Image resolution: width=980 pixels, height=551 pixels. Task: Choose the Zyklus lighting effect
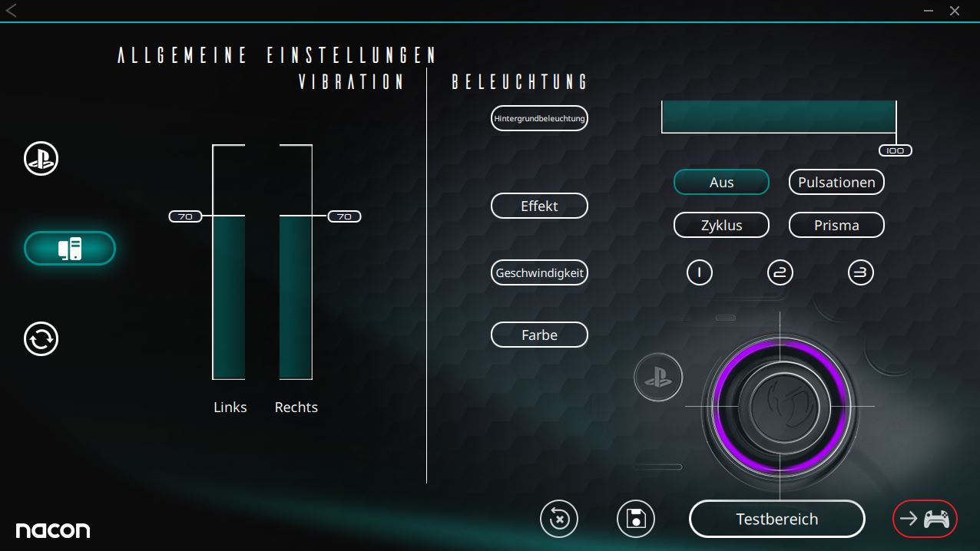point(721,226)
